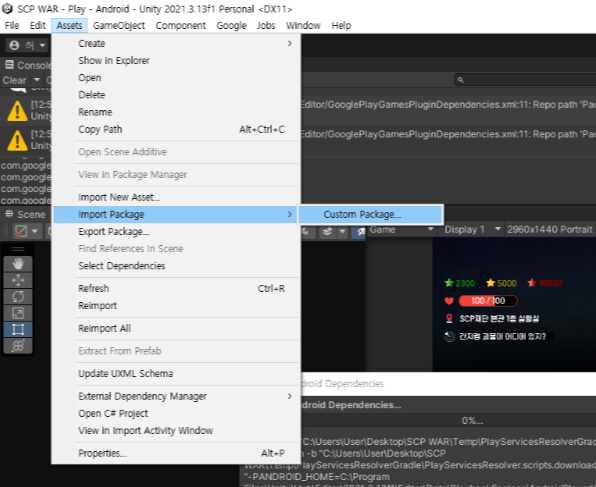The height and width of the screenshot is (487, 596).
Task: Open the Google menu
Action: tap(231, 25)
